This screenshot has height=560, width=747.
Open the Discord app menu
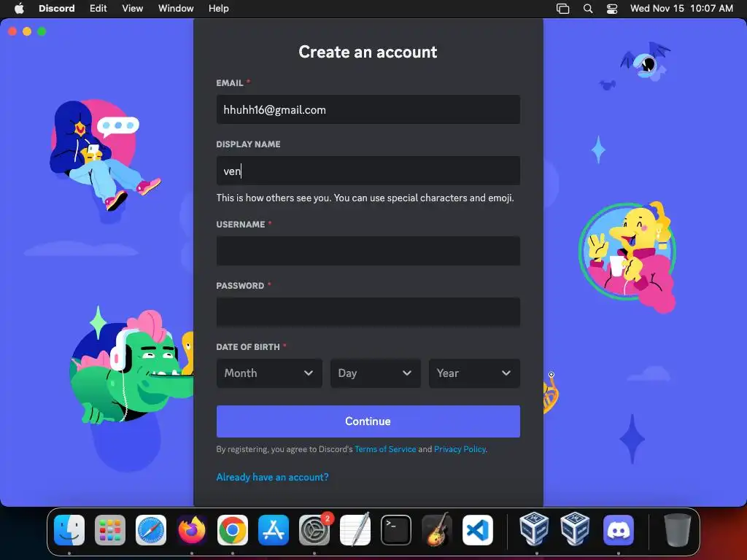coord(57,8)
